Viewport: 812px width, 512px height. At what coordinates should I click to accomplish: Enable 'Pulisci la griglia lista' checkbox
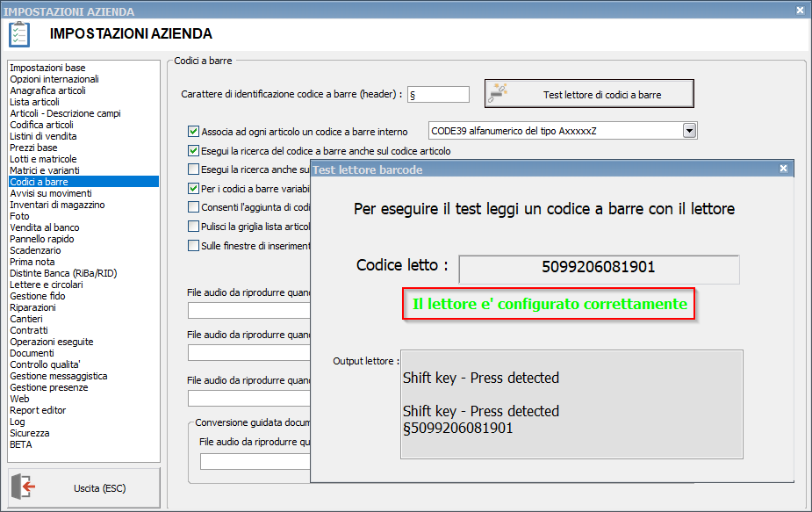(x=194, y=227)
